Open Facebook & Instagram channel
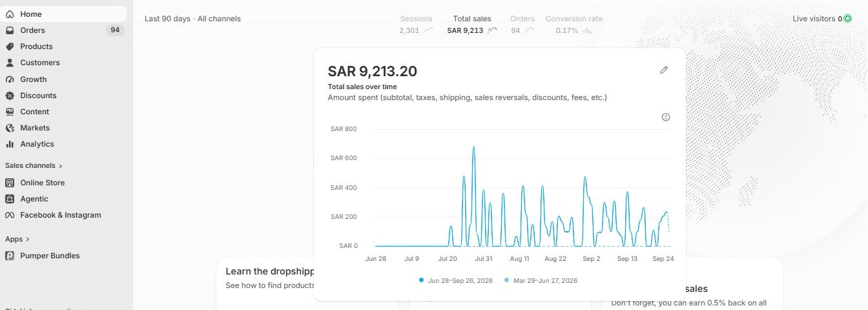The width and height of the screenshot is (868, 310). point(63,215)
